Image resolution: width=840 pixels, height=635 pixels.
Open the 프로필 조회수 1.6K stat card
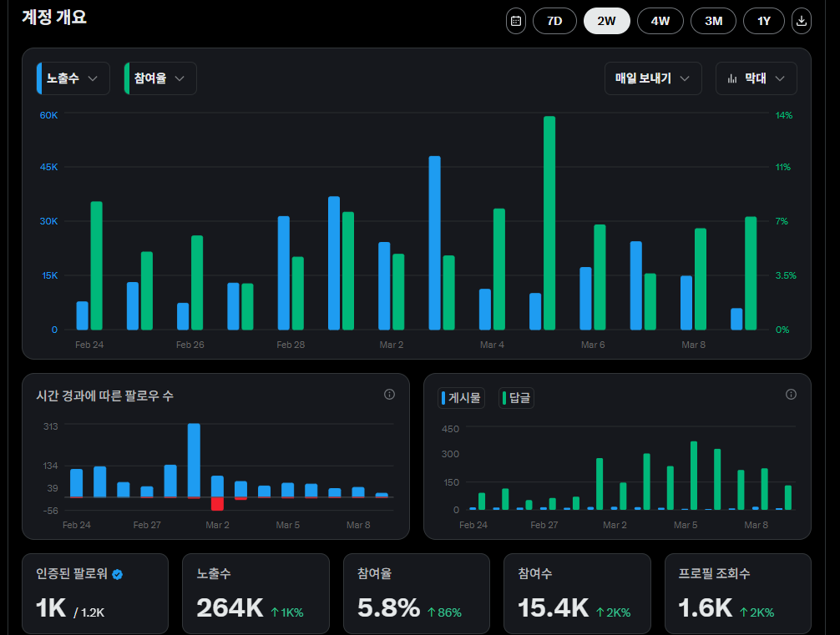[737, 593]
